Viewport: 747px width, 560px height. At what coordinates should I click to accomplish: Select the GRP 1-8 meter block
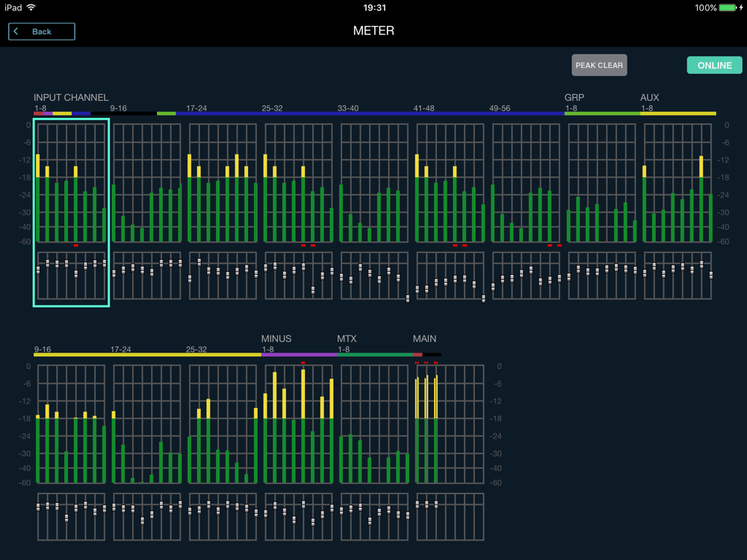(602, 183)
